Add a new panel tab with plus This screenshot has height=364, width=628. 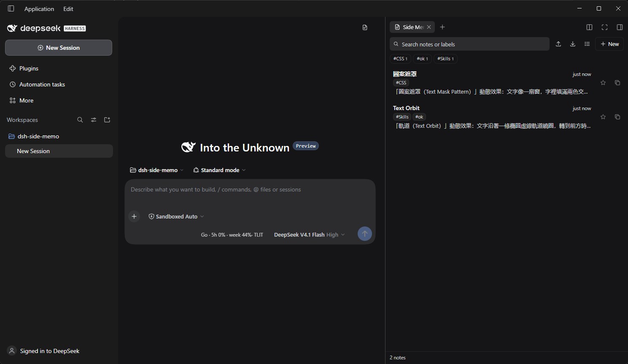pos(442,27)
